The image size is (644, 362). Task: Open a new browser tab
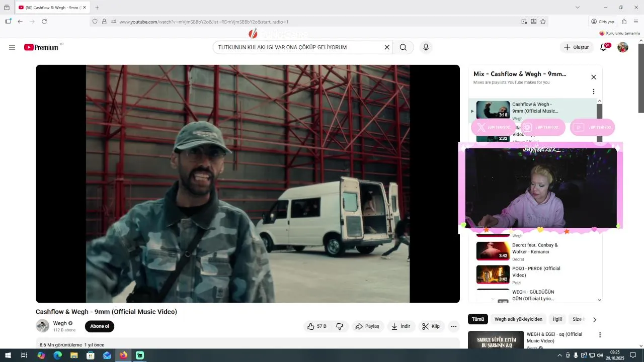click(x=97, y=8)
